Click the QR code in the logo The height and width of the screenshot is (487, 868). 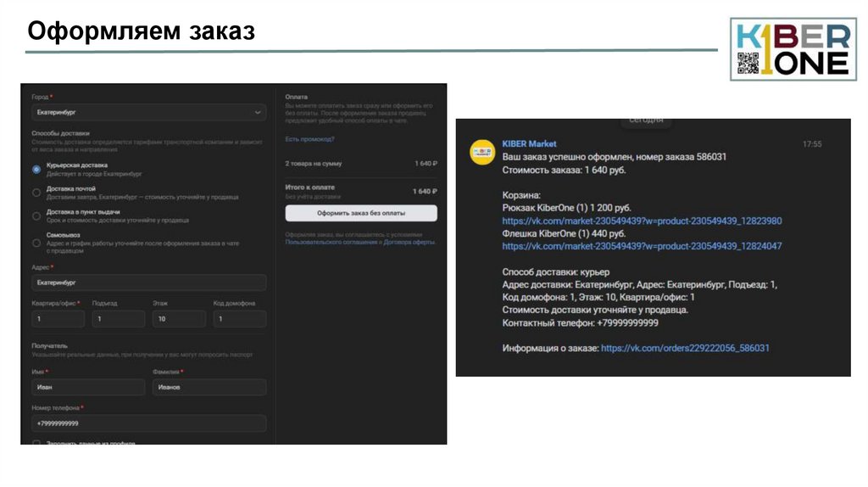(748, 63)
